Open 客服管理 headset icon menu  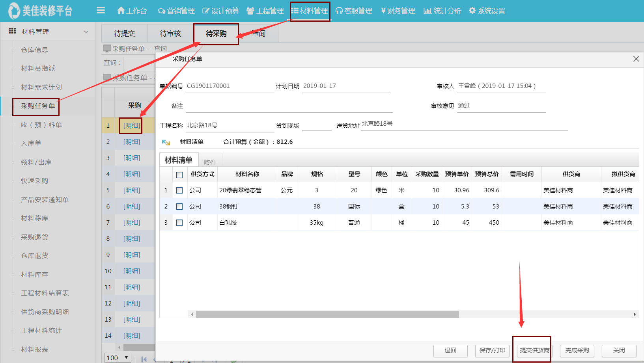tap(339, 11)
